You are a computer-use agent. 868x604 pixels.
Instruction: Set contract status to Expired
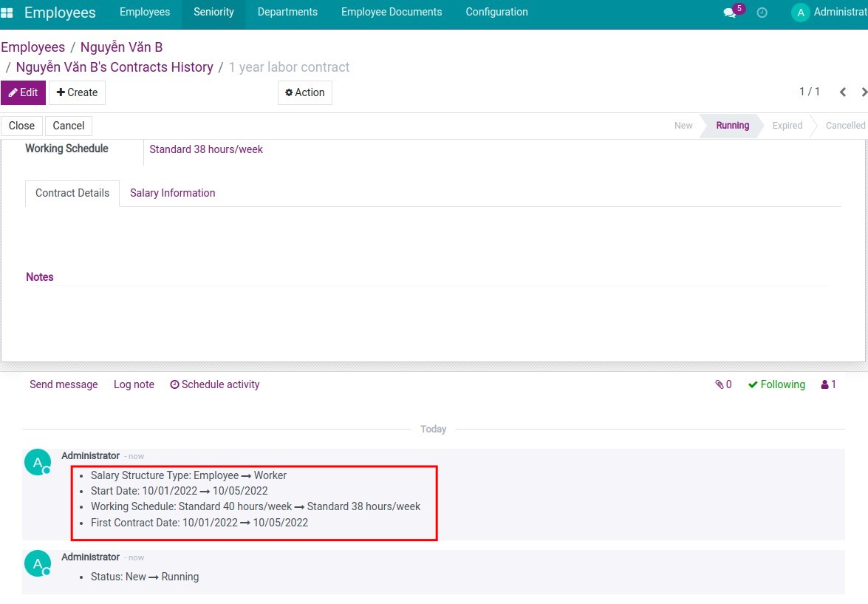coord(786,126)
